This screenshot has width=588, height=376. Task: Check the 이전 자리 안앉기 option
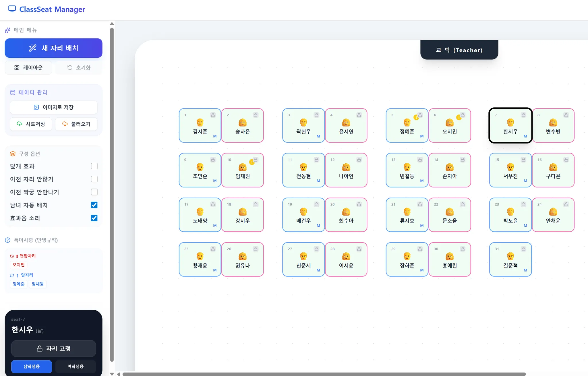tap(94, 179)
